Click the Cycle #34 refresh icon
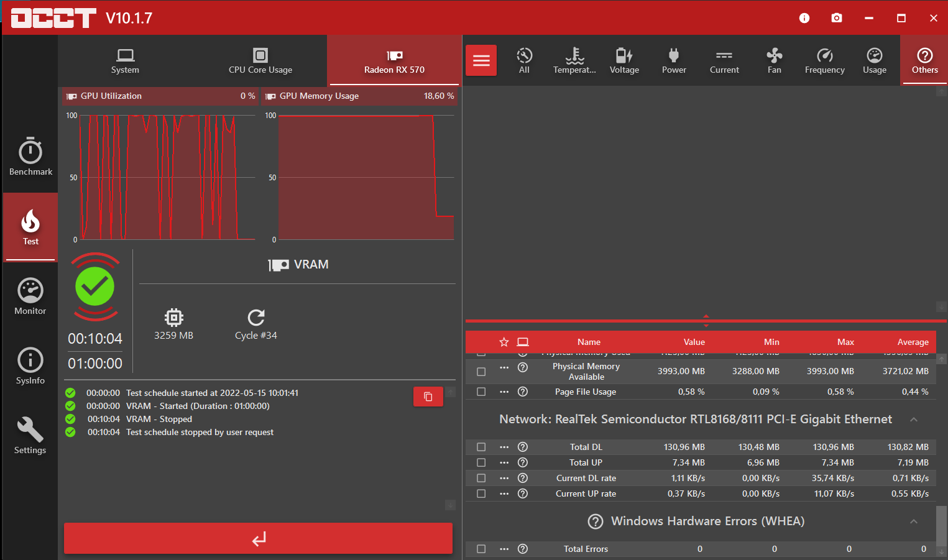 click(256, 318)
